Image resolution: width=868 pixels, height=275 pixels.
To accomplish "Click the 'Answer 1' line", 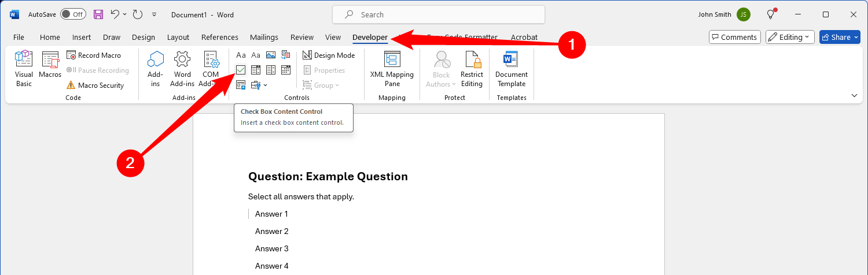I will pos(271,214).
